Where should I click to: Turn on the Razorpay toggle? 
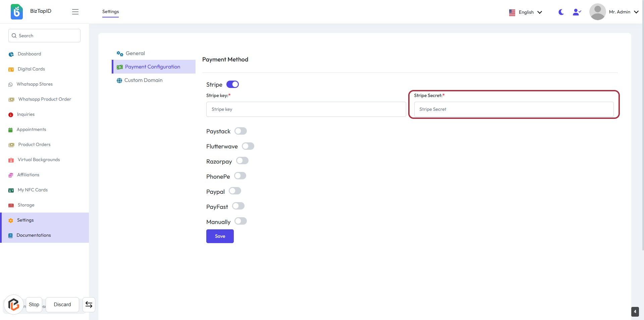(x=242, y=161)
